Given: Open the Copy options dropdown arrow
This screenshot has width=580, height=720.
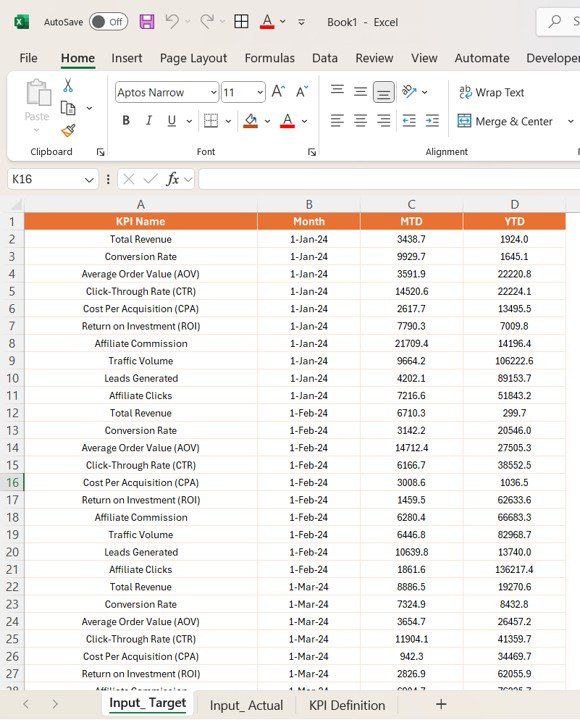Looking at the screenshot, I should [x=90, y=108].
